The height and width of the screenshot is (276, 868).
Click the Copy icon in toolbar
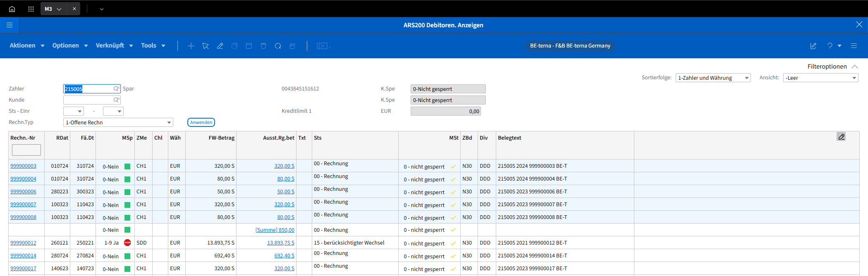234,46
